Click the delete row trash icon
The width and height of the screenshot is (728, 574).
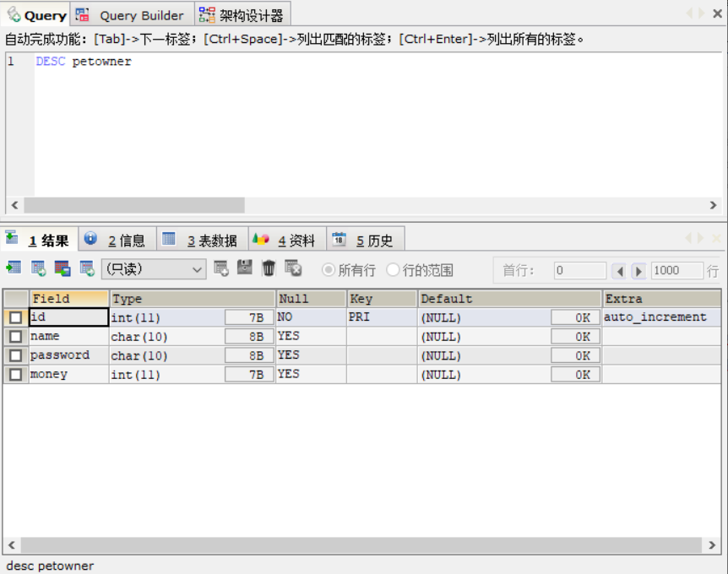tap(269, 268)
